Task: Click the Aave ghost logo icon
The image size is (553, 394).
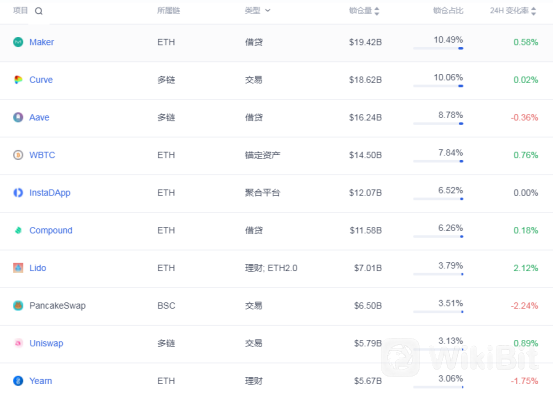Action: 18,117
